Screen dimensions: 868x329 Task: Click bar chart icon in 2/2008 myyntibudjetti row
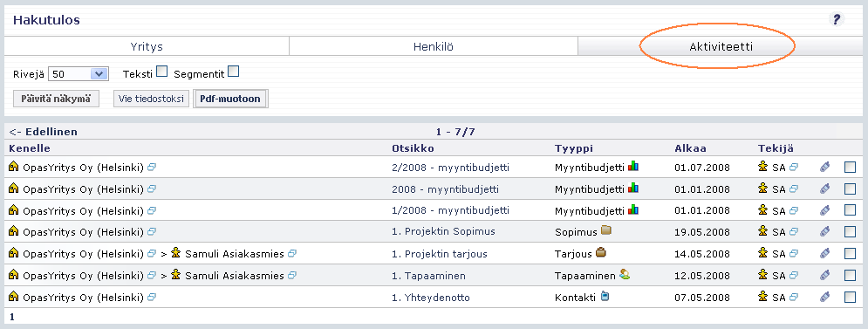(x=633, y=166)
